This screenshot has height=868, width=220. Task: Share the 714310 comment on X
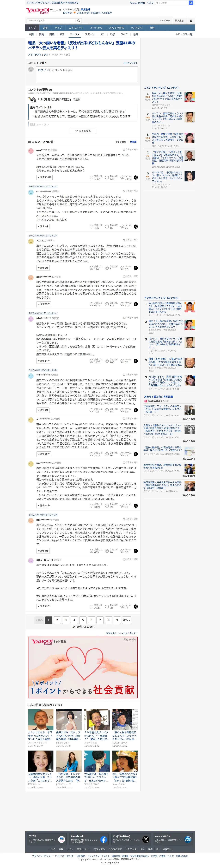(136, 268)
